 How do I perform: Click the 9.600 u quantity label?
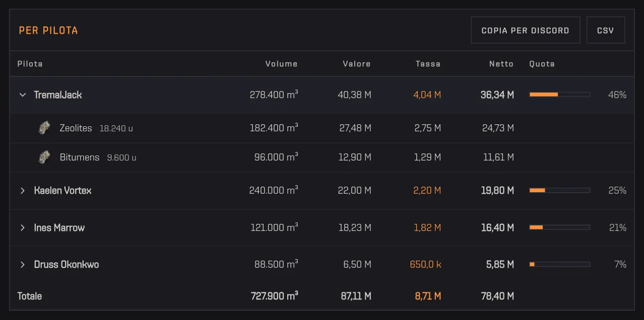point(122,157)
